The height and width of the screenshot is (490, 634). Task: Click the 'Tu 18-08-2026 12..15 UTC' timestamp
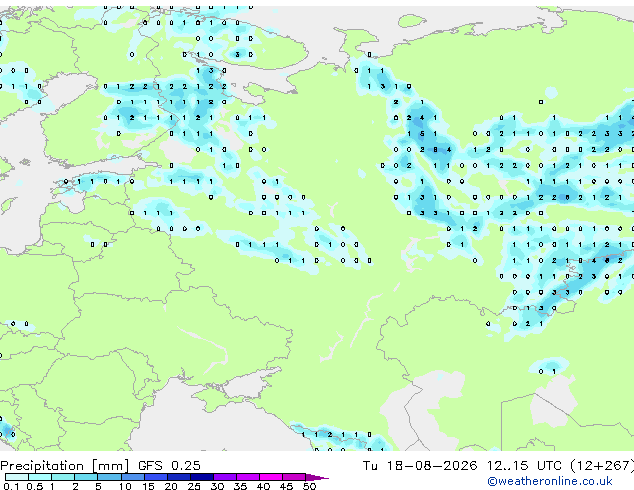coord(463,466)
